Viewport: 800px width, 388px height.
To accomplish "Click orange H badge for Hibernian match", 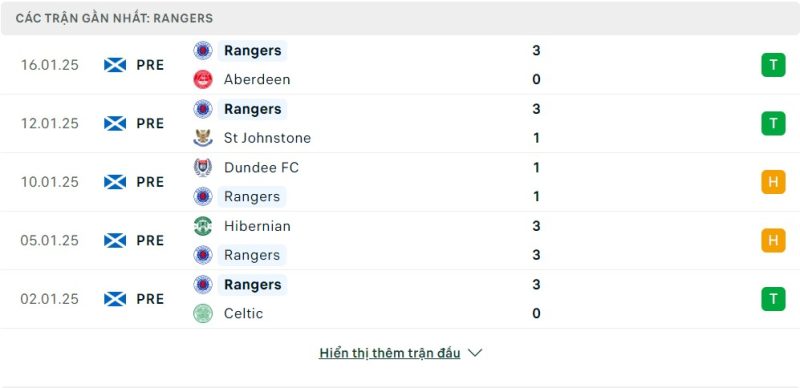I will pyautogui.click(x=773, y=240).
